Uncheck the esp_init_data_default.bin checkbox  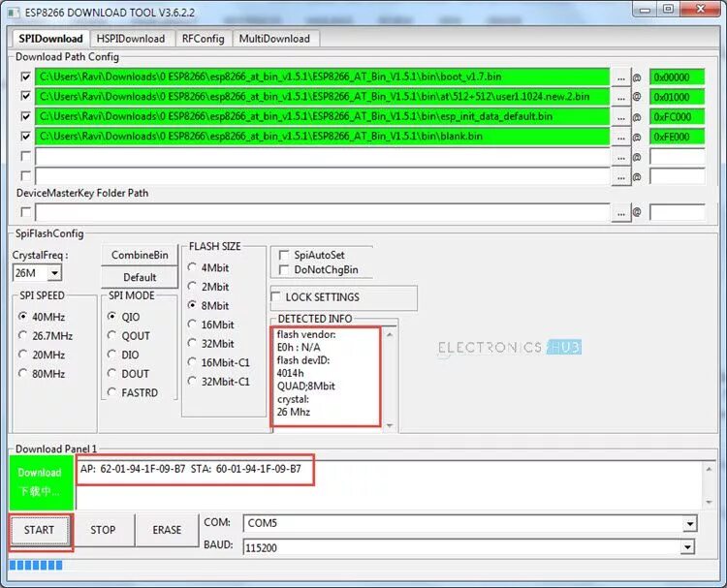[26, 116]
